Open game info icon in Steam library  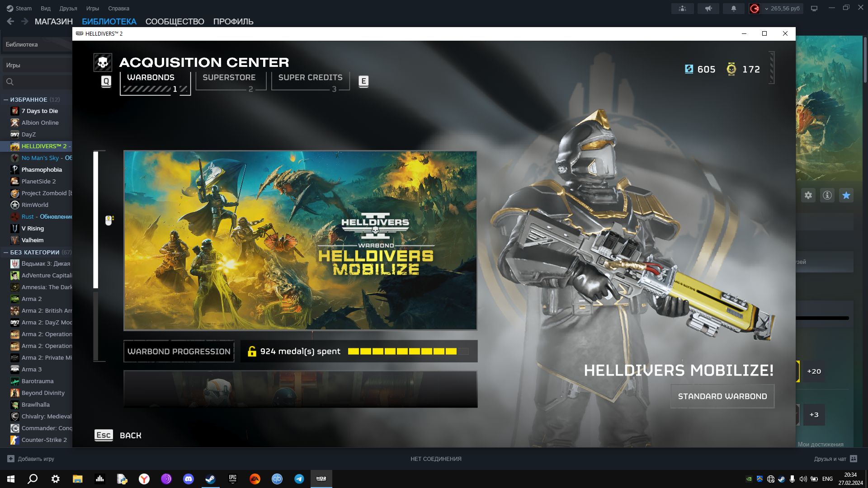[827, 195]
